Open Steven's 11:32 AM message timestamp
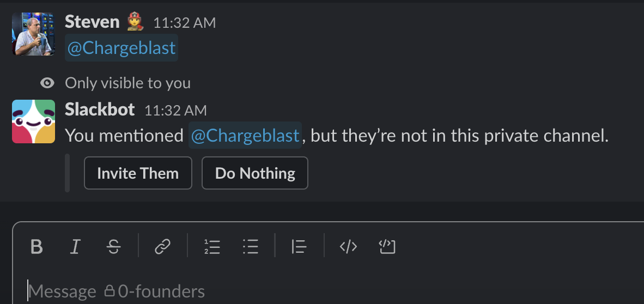The width and height of the screenshot is (644, 304). 184,23
